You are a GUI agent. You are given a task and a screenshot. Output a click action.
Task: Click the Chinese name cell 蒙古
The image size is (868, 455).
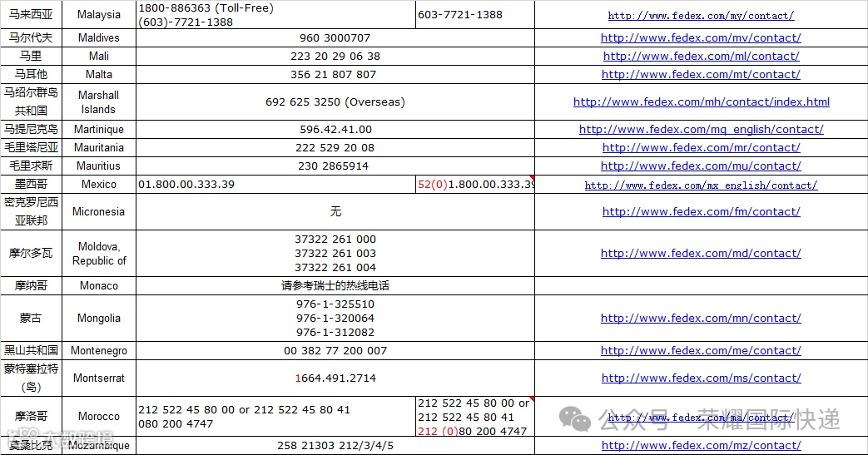pos(31,319)
